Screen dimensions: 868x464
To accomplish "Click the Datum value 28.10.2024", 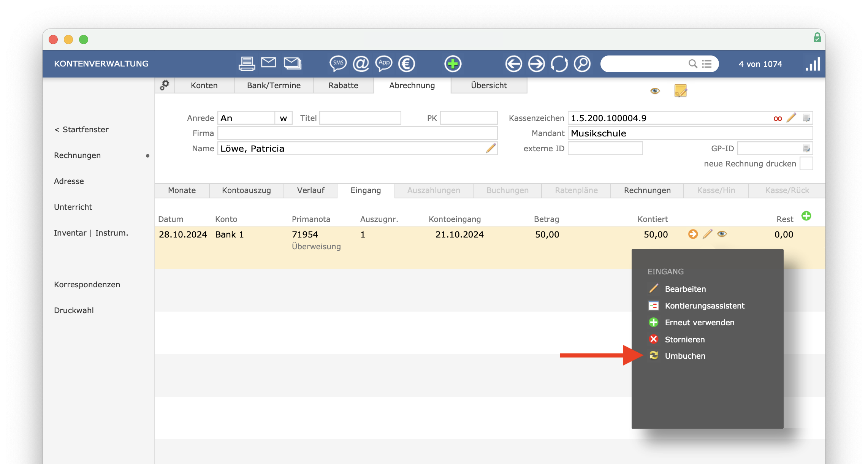I will pyautogui.click(x=183, y=234).
